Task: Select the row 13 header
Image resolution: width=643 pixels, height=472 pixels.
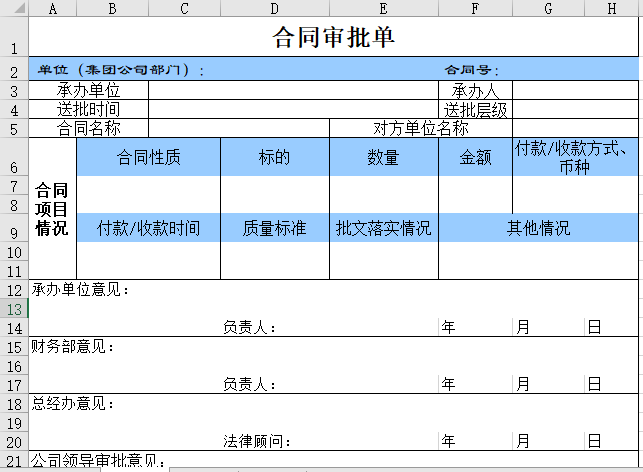Action: [14, 310]
